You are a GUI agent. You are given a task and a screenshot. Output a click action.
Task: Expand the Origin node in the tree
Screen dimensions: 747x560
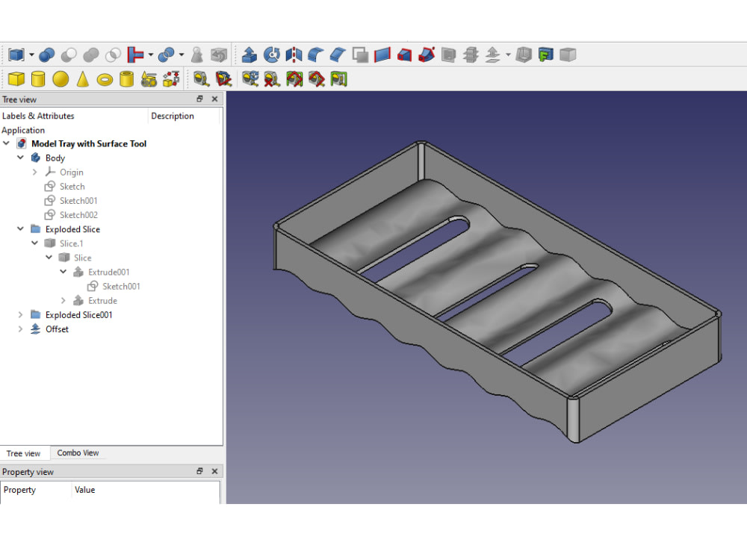(34, 172)
